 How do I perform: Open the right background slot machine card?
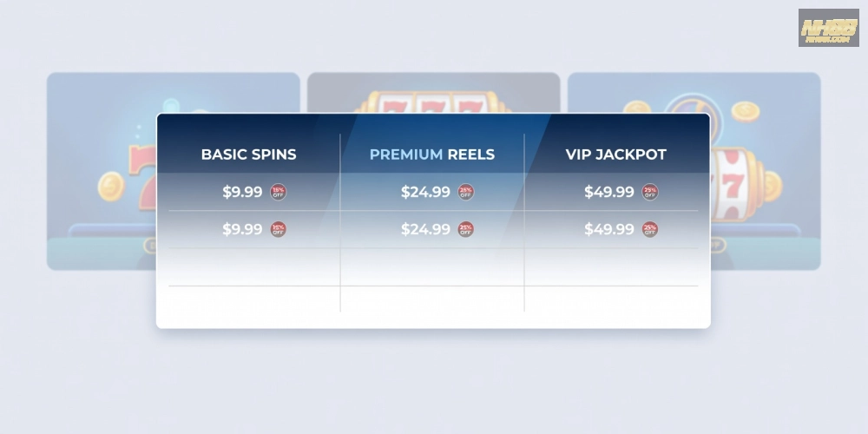coord(766,174)
